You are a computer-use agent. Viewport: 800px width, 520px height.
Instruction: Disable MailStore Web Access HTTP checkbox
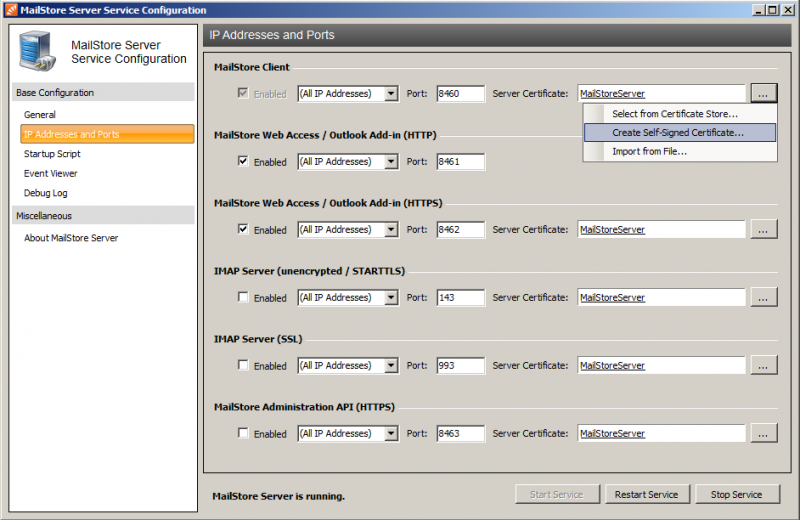click(243, 161)
